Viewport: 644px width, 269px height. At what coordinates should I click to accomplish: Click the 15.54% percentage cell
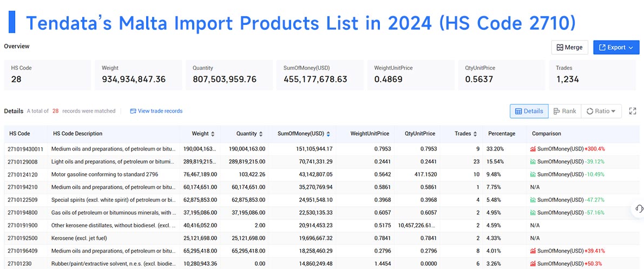(x=495, y=161)
